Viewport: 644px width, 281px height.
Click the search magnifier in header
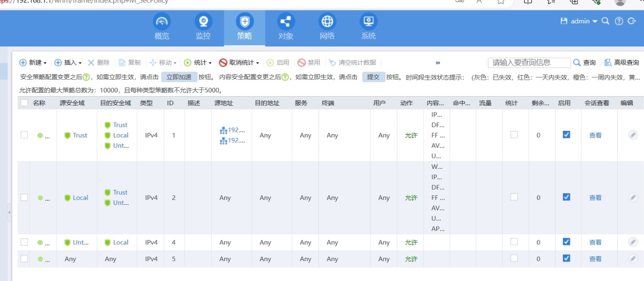(606, 21)
